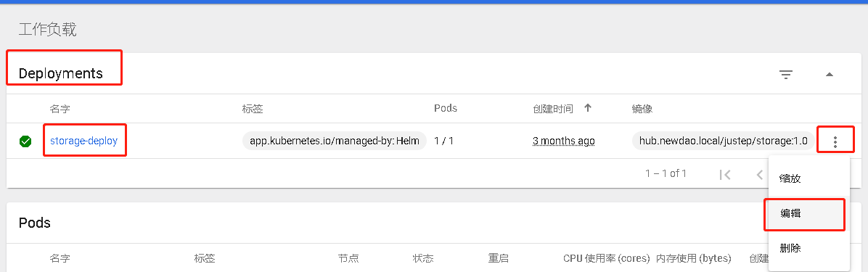Image resolution: width=868 pixels, height=272 pixels.
Task: Click green status check icon beside storage-deploy
Action: 25,141
